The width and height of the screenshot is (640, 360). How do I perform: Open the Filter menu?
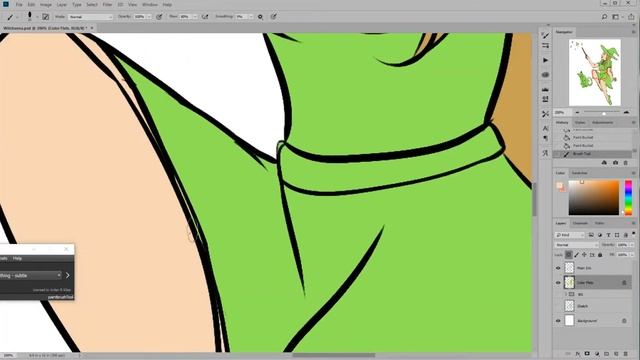(x=107, y=4)
